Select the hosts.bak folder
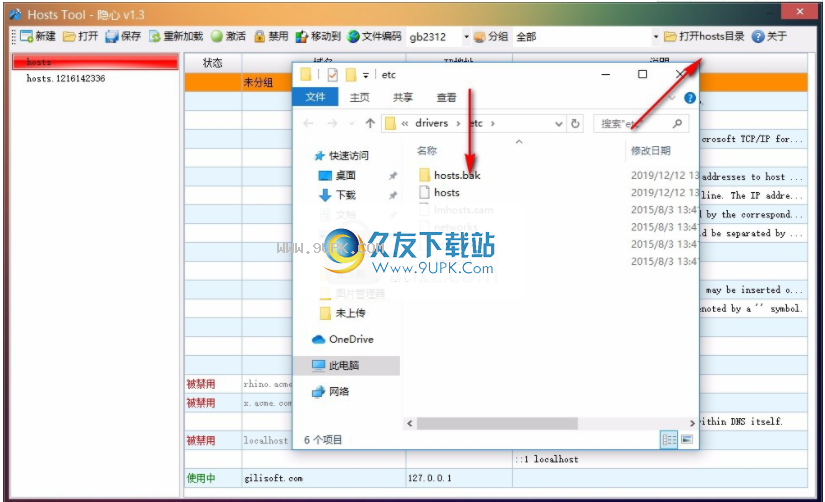 tap(450, 175)
